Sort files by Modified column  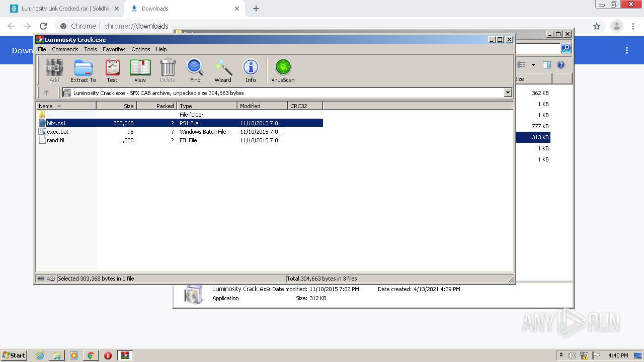click(263, 106)
